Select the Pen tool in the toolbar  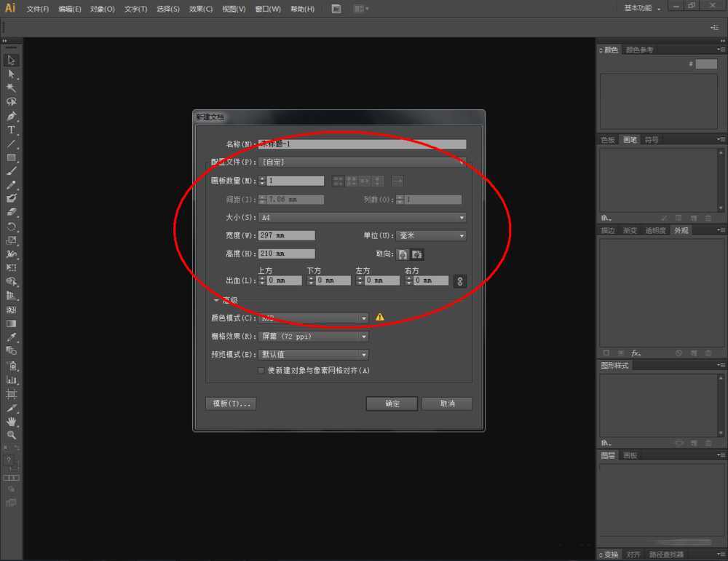(11, 116)
